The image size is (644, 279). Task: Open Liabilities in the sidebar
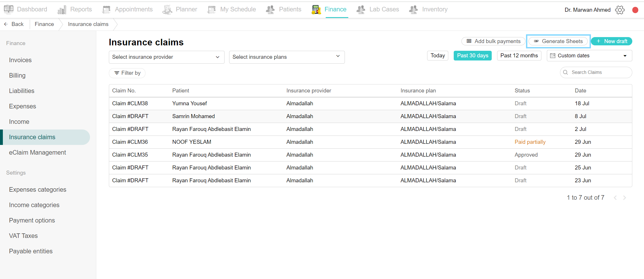[22, 91]
